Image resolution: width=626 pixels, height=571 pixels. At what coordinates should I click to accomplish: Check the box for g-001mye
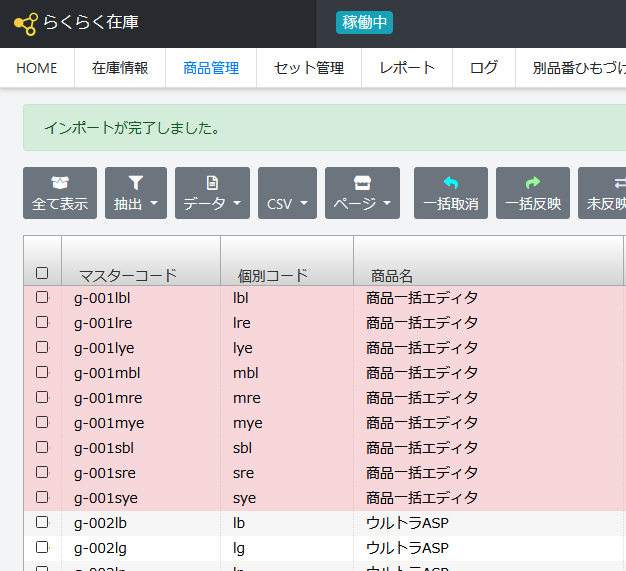tap(42, 422)
